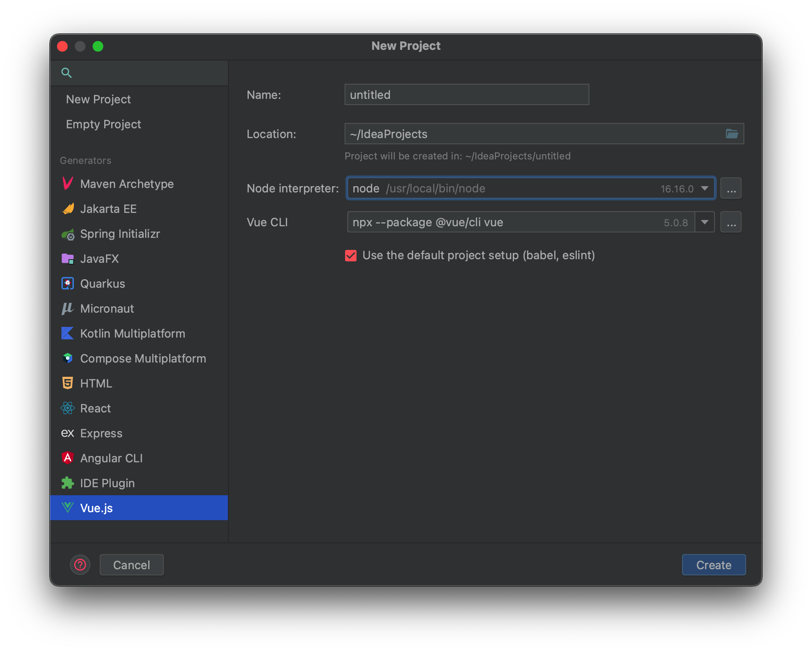This screenshot has height=652, width=812.
Task: Select the Quarkus list entry
Action: [139, 284]
